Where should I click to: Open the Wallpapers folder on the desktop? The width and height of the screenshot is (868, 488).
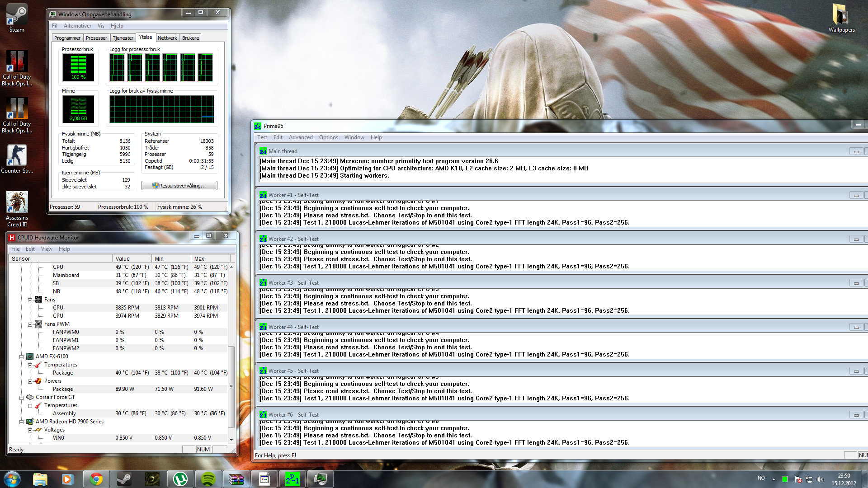click(841, 18)
